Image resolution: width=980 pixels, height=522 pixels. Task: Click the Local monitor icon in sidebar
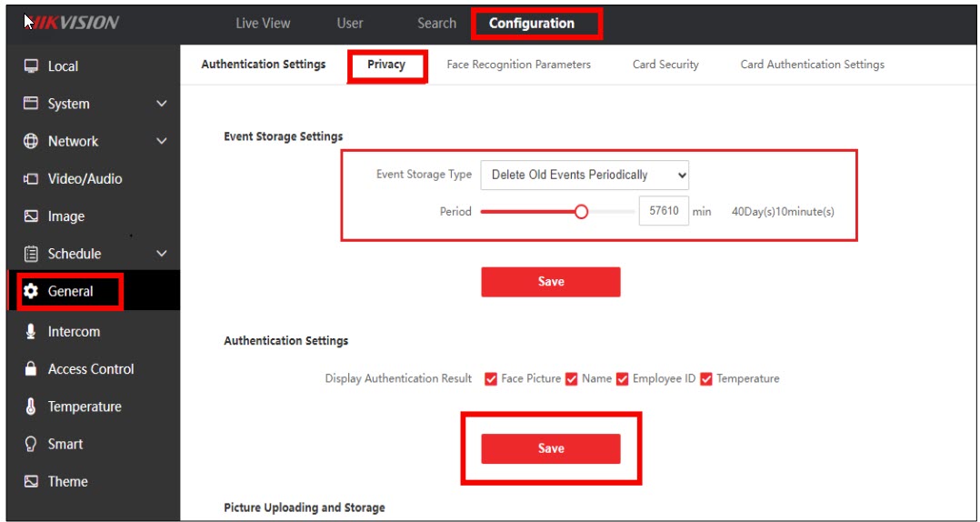(x=31, y=66)
